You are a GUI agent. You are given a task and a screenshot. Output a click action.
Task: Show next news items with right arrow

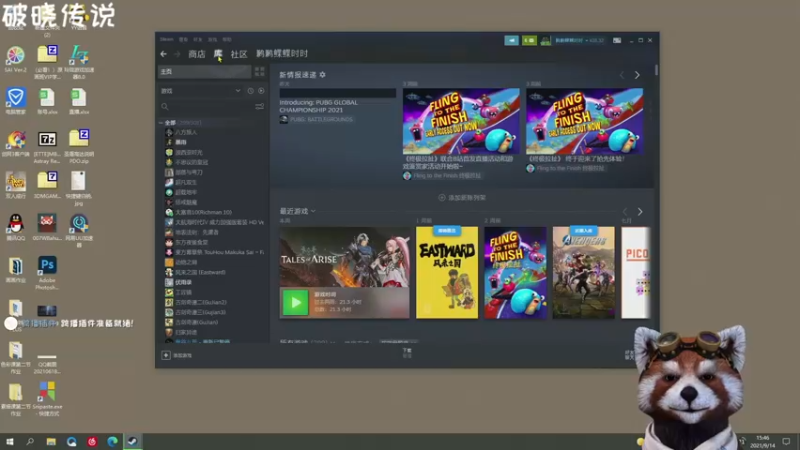pyautogui.click(x=637, y=75)
